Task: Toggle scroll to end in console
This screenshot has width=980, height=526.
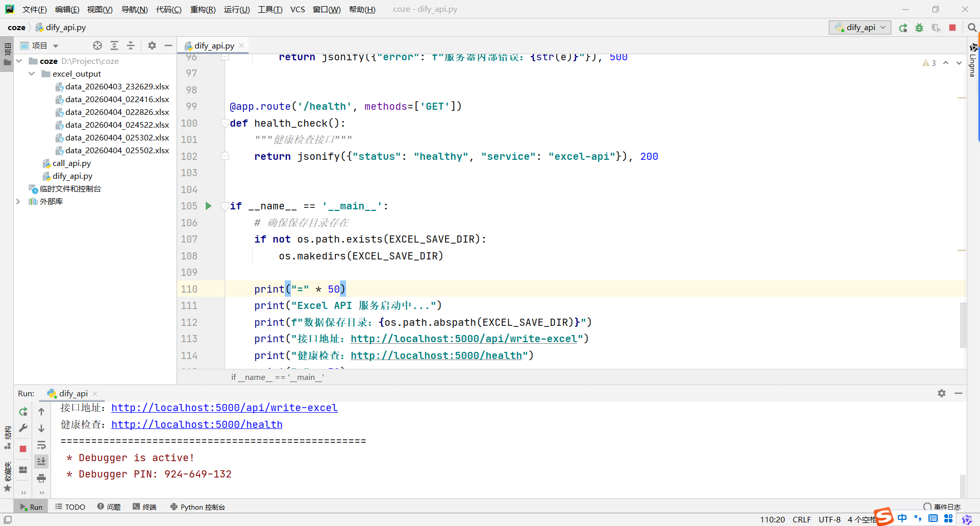Action: coord(41,461)
